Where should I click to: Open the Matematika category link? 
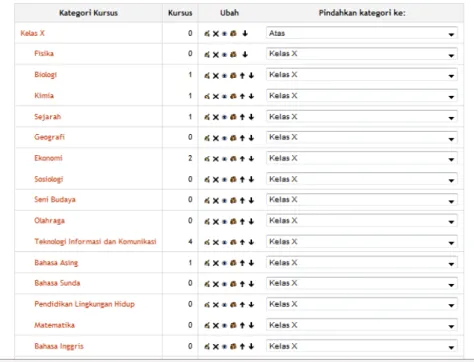tap(54, 325)
